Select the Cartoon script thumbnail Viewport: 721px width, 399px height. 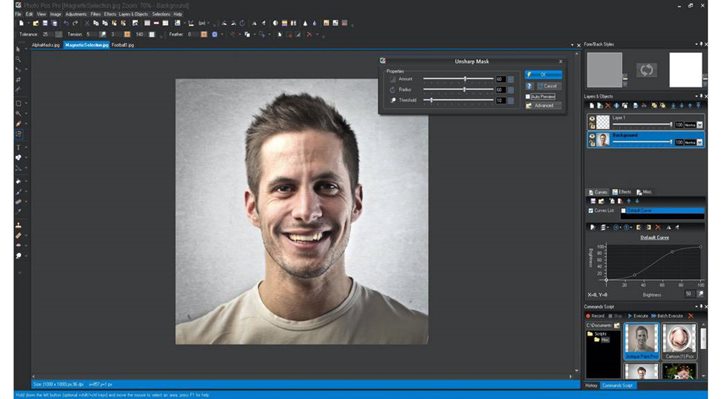pyautogui.click(x=679, y=341)
